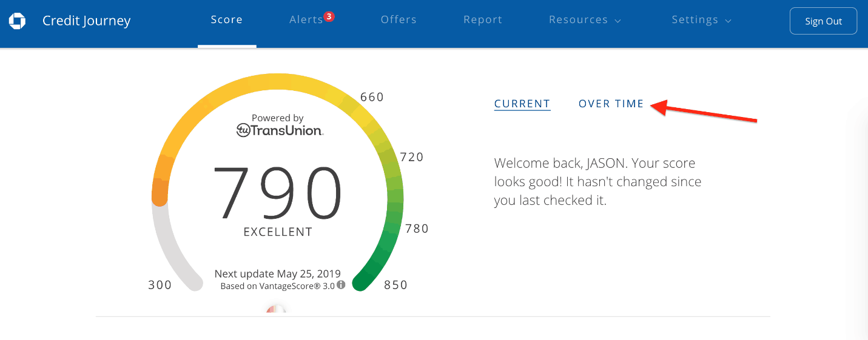Click the Next update May 25, 2019 text
868x340 pixels.
click(x=278, y=274)
